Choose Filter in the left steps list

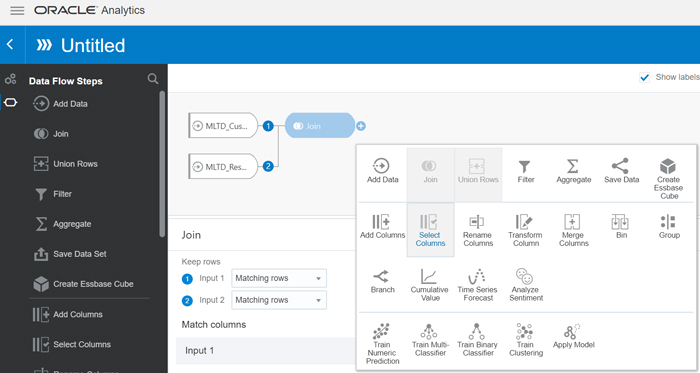53,194
